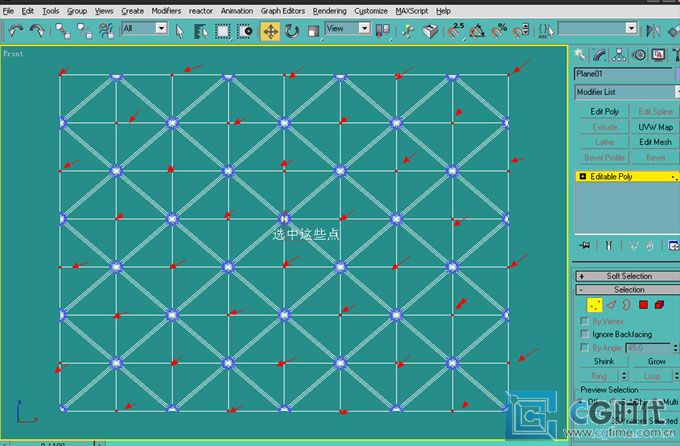Image resolution: width=680 pixels, height=446 pixels.
Task: Adjust the Ring spinner arrows
Action: (624, 376)
